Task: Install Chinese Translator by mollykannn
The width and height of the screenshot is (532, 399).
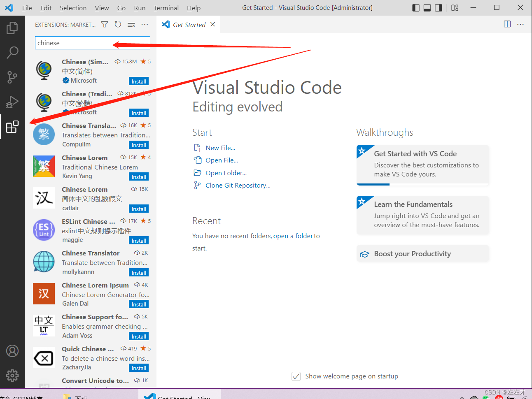Action: tap(139, 273)
